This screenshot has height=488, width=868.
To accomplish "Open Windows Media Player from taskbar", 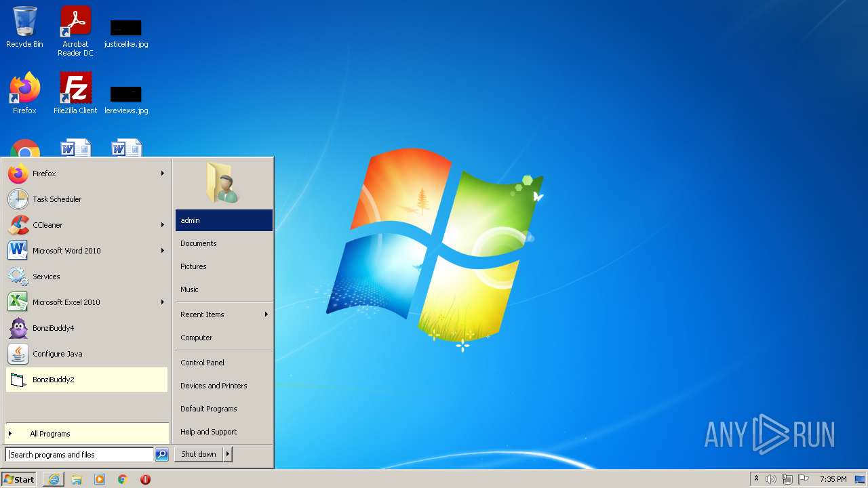I will [x=100, y=479].
